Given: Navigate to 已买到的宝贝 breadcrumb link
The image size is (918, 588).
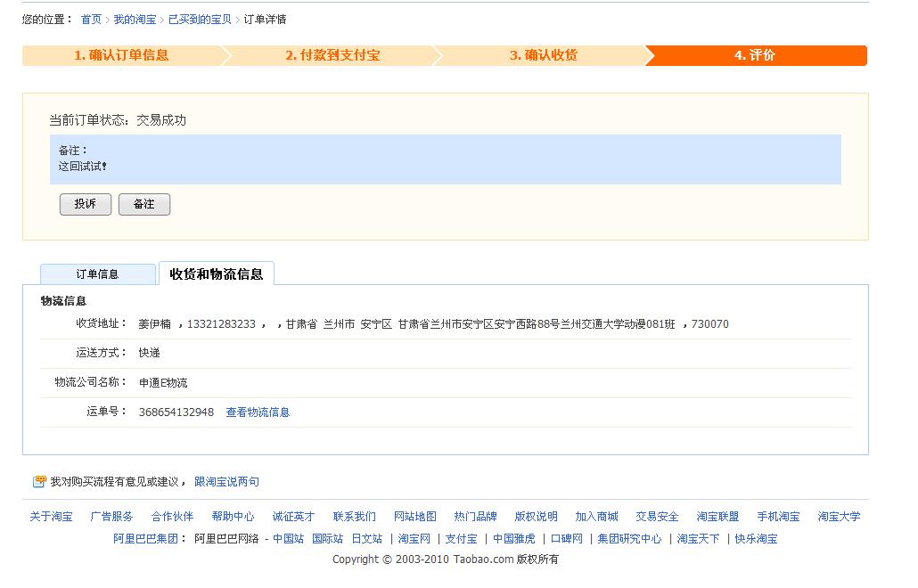Looking at the screenshot, I should point(200,20).
